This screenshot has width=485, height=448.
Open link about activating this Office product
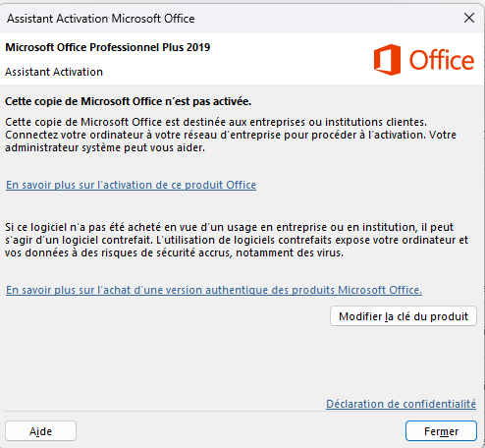(131, 185)
